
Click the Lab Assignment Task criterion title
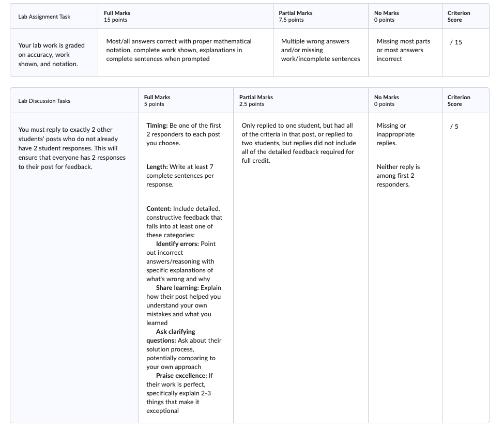44,17
